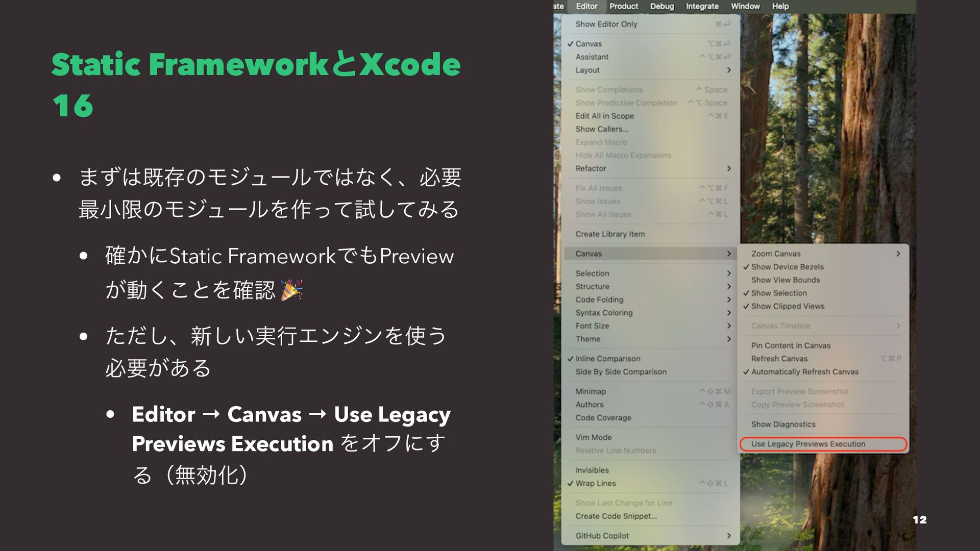Enable Show View Bounds
980x551 pixels.
coord(823,281)
